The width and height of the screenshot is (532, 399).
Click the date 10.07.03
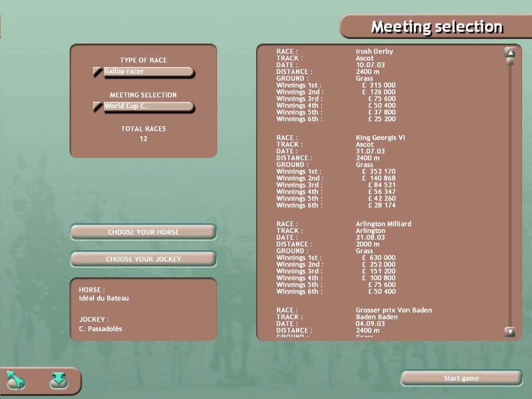click(x=370, y=65)
